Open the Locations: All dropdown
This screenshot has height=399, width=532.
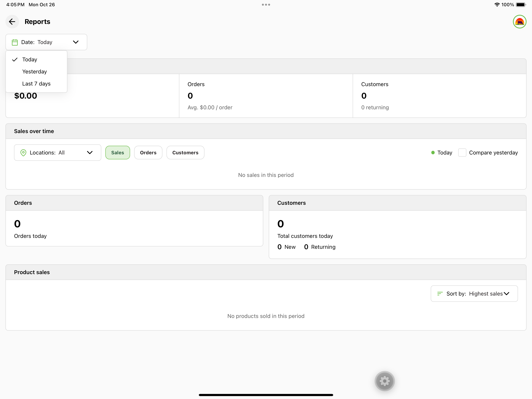pyautogui.click(x=57, y=153)
